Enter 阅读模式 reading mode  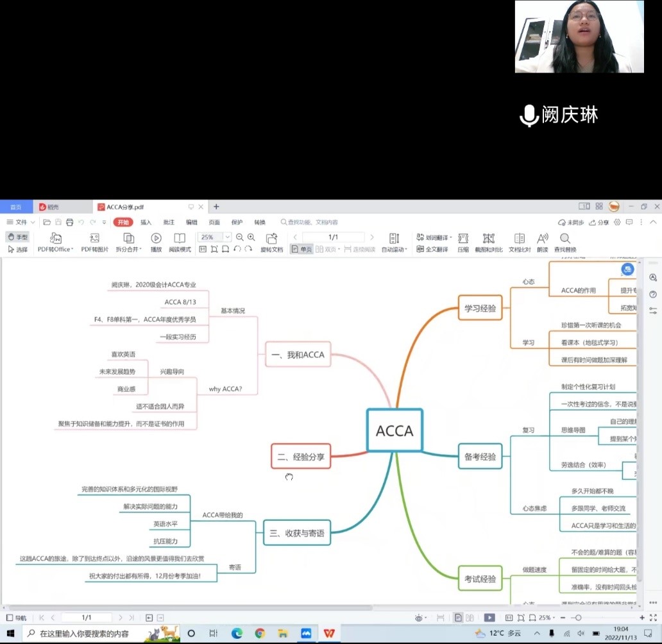(x=180, y=242)
